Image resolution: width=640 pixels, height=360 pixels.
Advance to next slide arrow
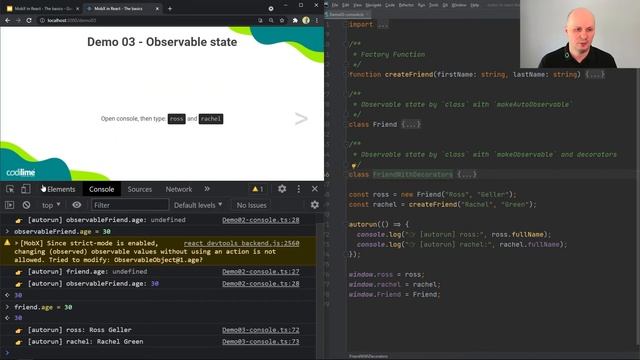point(301,119)
